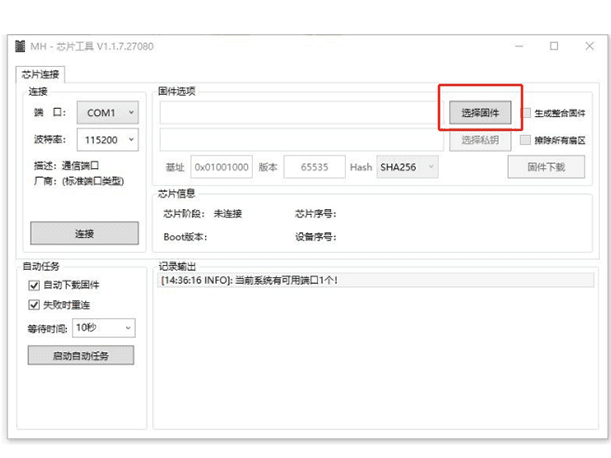Maximize the MH chip tool window
611x458 pixels.
[x=554, y=46]
